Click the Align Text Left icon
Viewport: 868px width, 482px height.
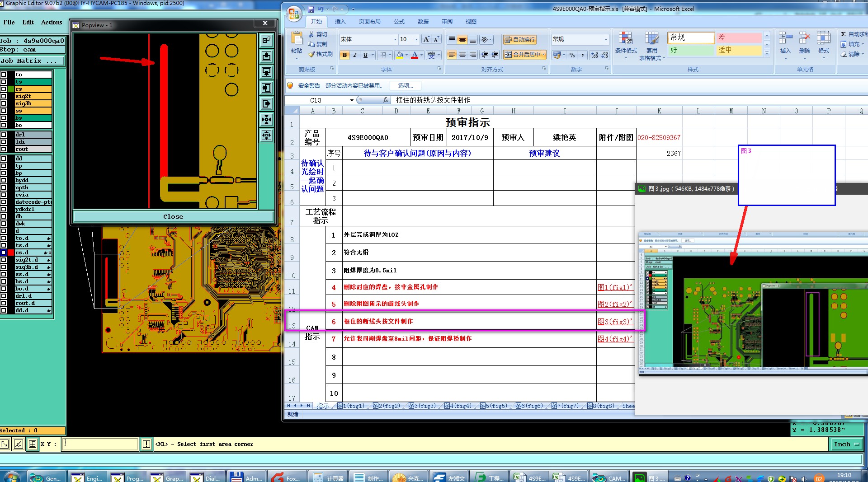click(452, 55)
